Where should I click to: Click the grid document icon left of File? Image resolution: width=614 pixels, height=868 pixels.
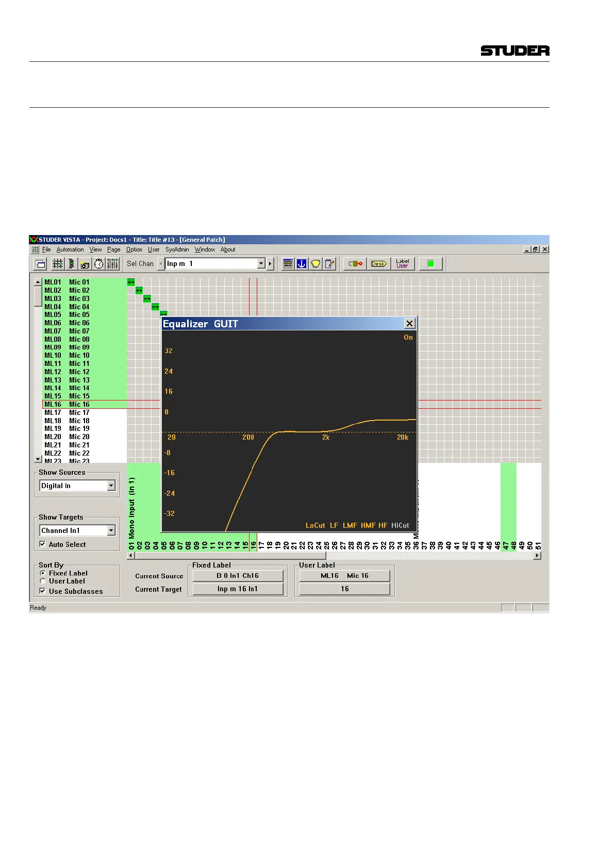tap(35, 249)
